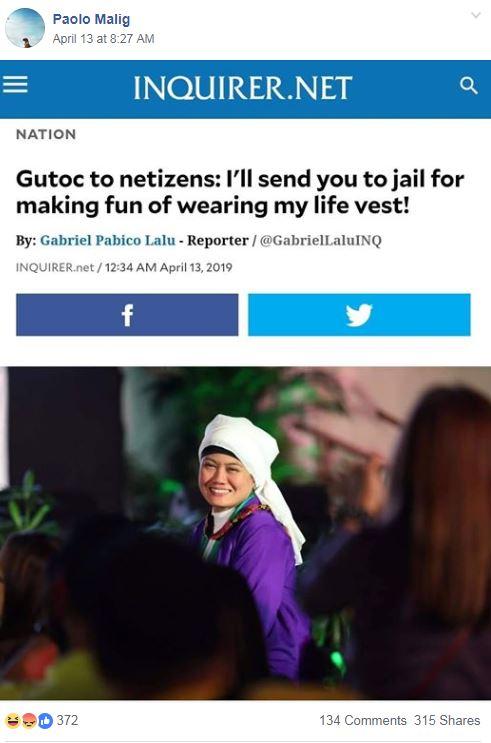Click the laughing reaction emoji
Screen dimensions: 491x743
coord(13,721)
